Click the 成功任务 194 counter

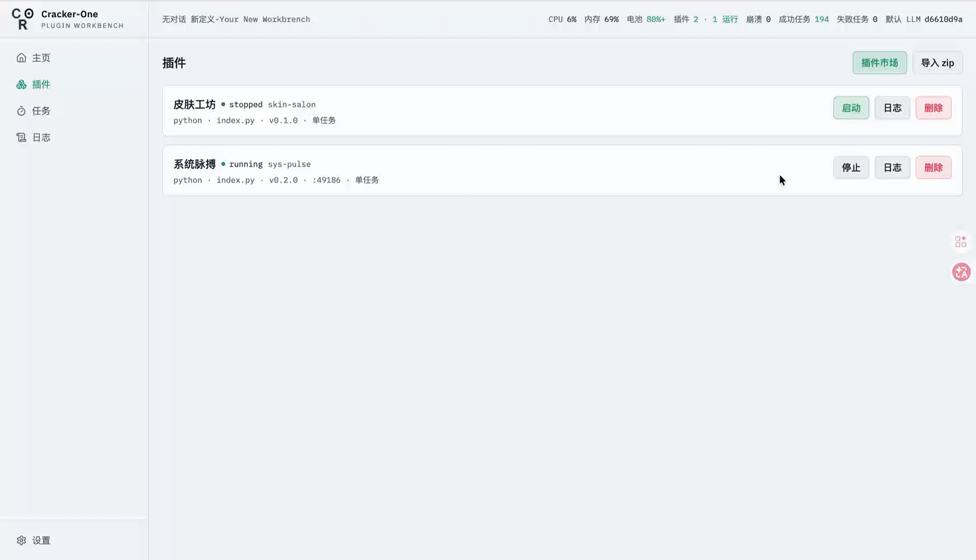pos(803,19)
